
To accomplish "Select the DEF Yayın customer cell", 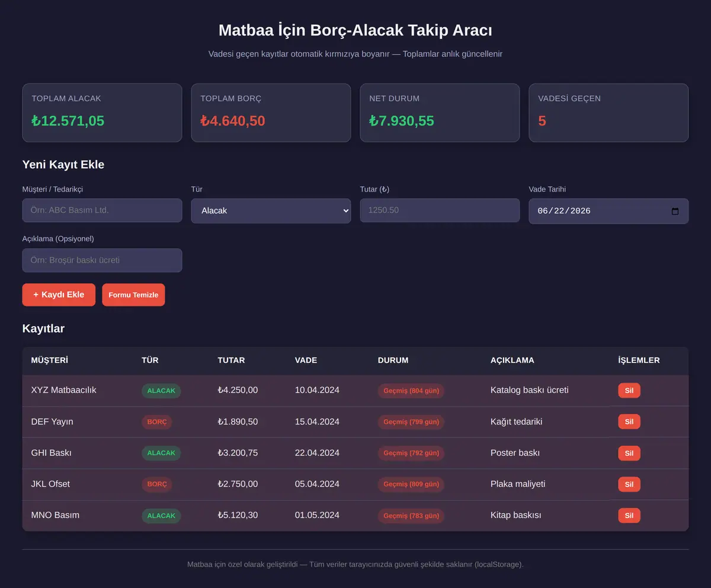I will tap(52, 421).
